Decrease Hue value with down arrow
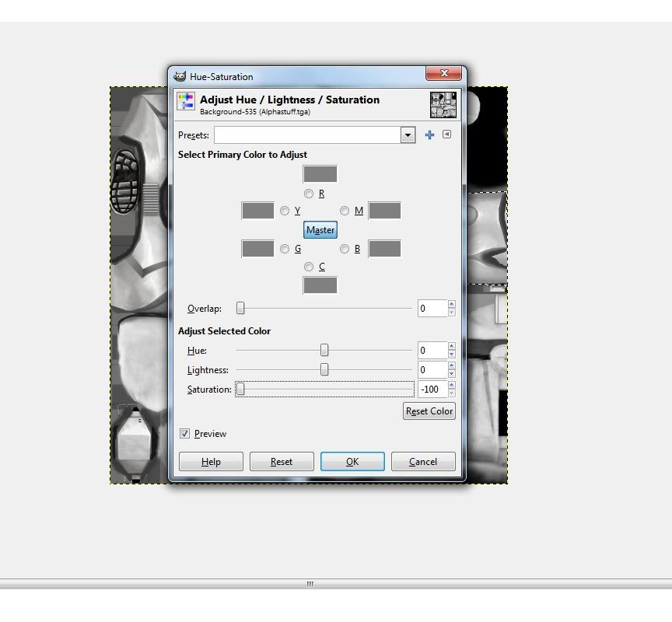This screenshot has width=672, height=622. coord(451,355)
